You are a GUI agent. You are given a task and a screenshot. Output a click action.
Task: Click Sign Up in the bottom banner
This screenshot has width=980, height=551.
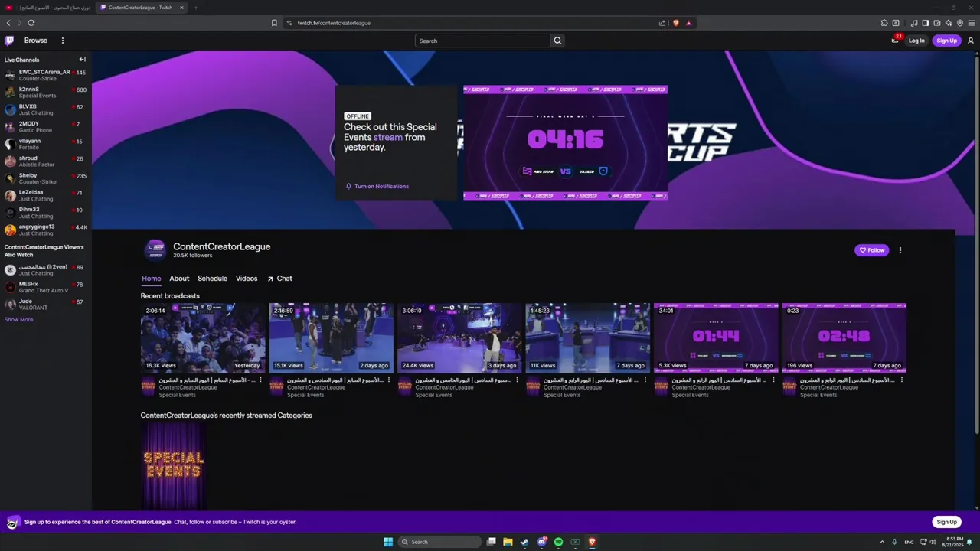(946, 522)
